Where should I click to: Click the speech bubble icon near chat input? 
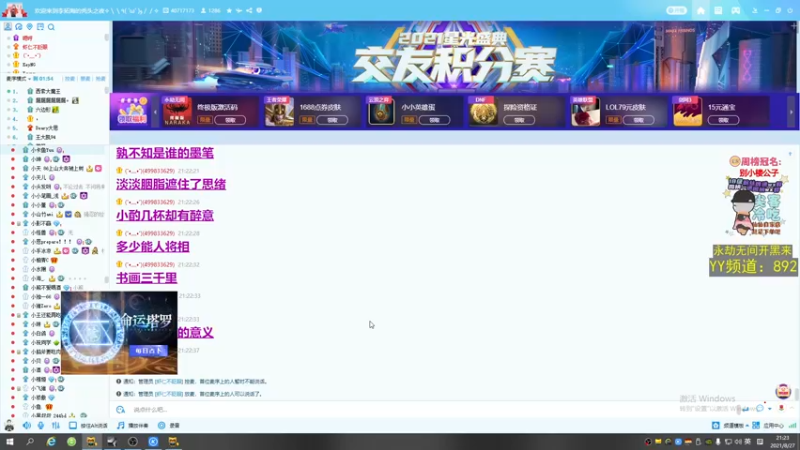coord(760,408)
